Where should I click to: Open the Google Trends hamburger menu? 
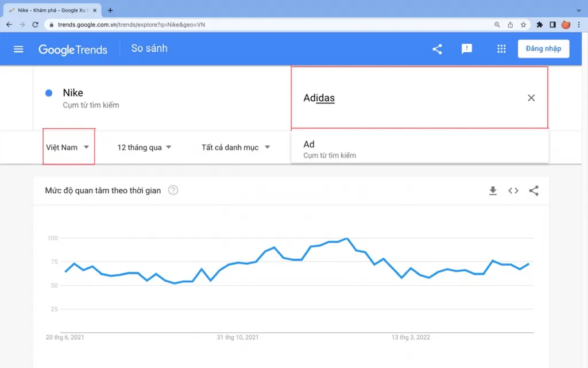point(18,49)
